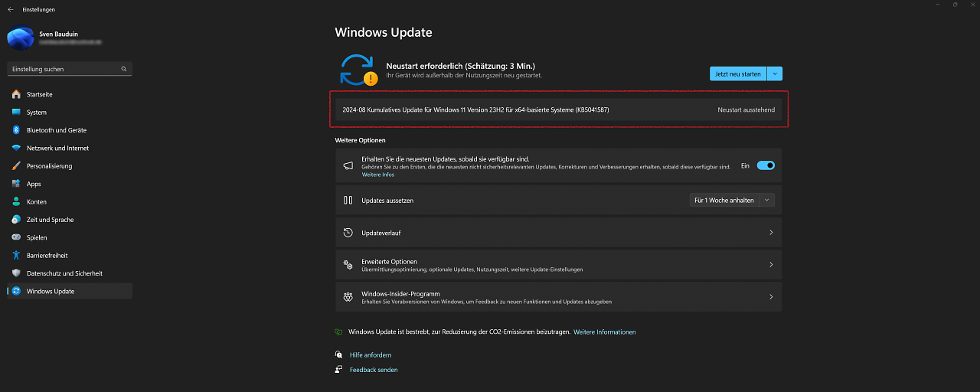Image resolution: width=980 pixels, height=392 pixels.
Task: Open the Sven Bauduin profile picture
Action: tap(20, 38)
